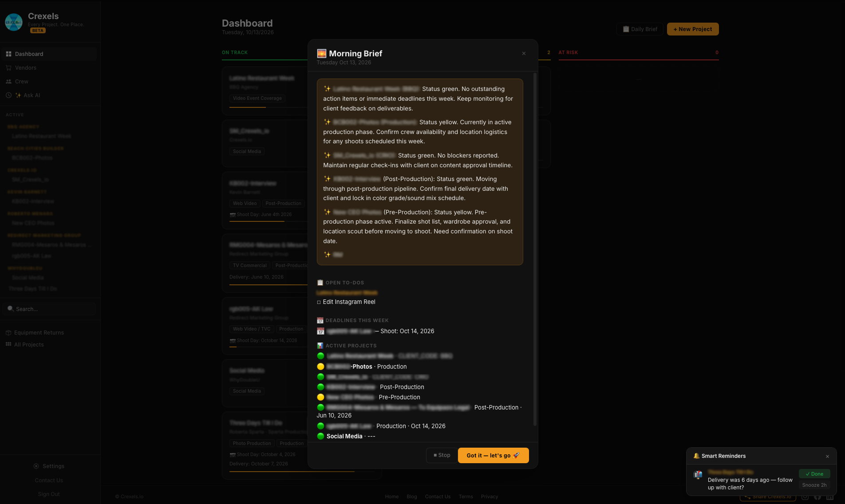The height and width of the screenshot is (504, 845).
Task: Click the footer Contact Us link
Action: [x=438, y=497]
